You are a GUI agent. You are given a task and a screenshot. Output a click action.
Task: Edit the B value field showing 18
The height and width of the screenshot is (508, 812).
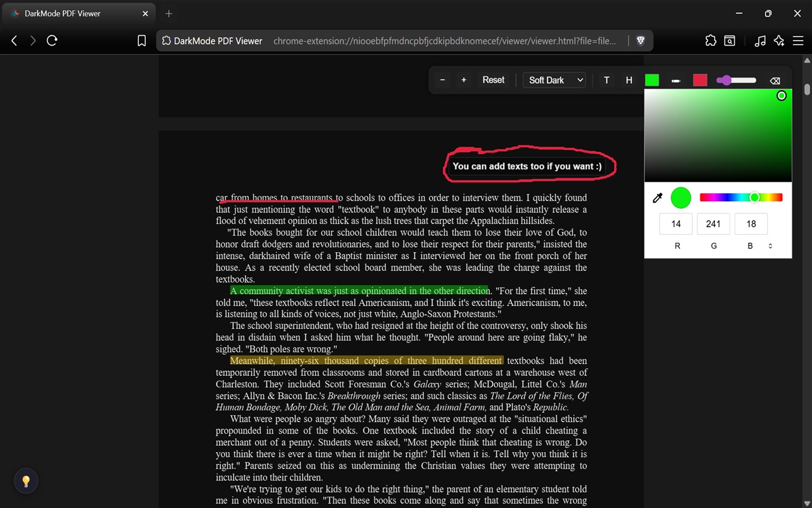coord(751,224)
